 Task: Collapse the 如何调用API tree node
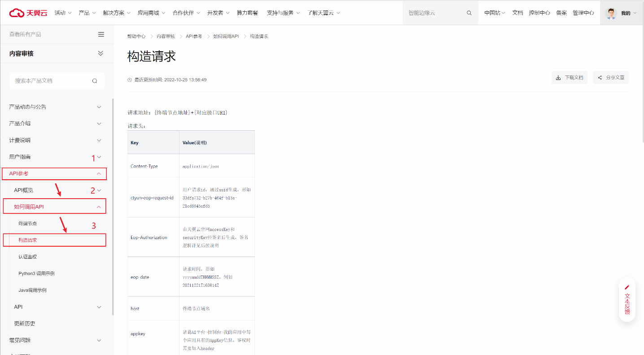[x=99, y=207]
